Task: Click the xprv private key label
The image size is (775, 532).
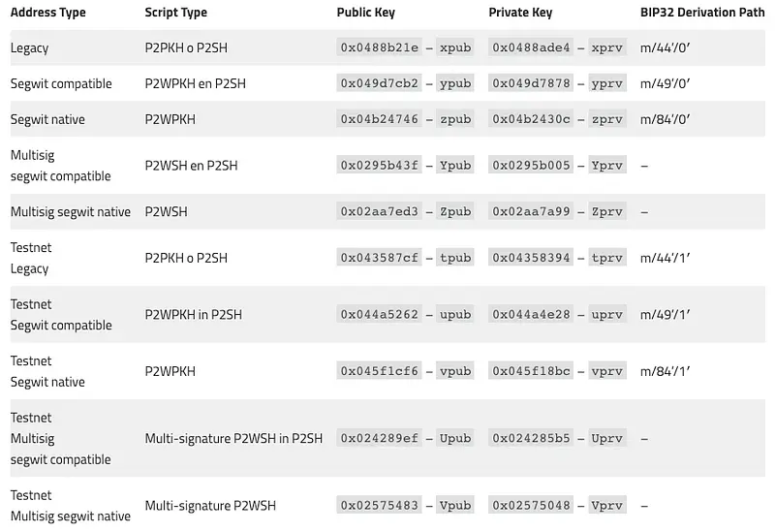Action: click(x=607, y=47)
